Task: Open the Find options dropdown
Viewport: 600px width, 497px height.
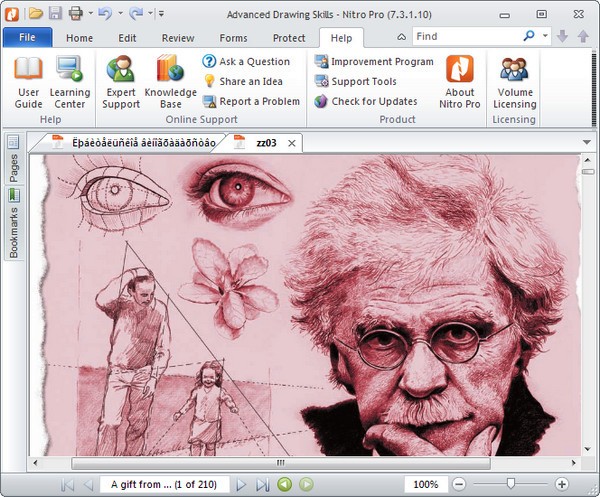Action: pos(546,36)
